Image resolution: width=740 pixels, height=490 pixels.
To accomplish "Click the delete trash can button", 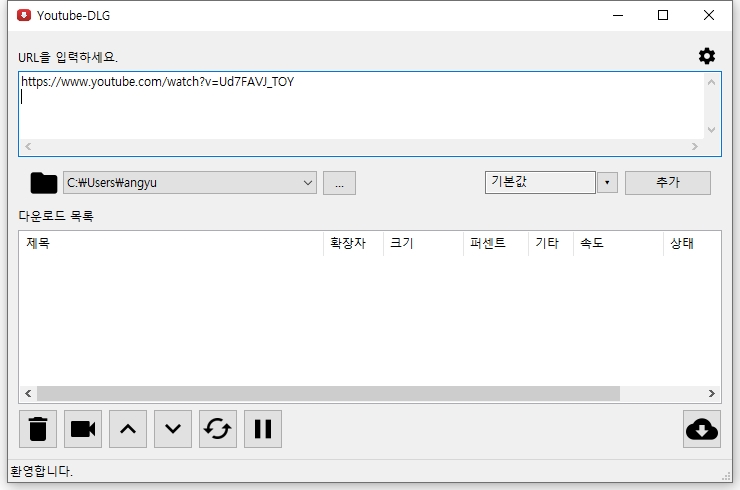I will pos(38,429).
